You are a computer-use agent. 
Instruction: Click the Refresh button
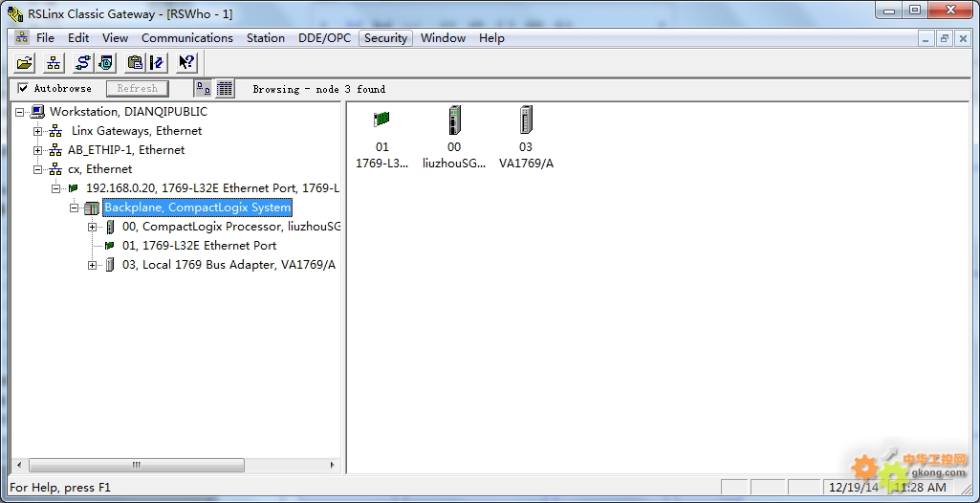pyautogui.click(x=138, y=89)
